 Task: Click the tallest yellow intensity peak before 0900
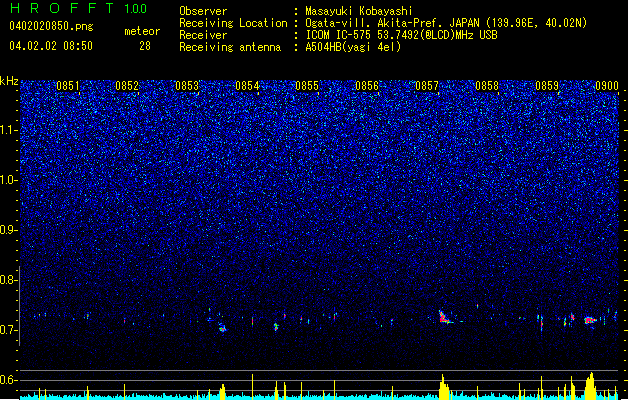point(590,386)
